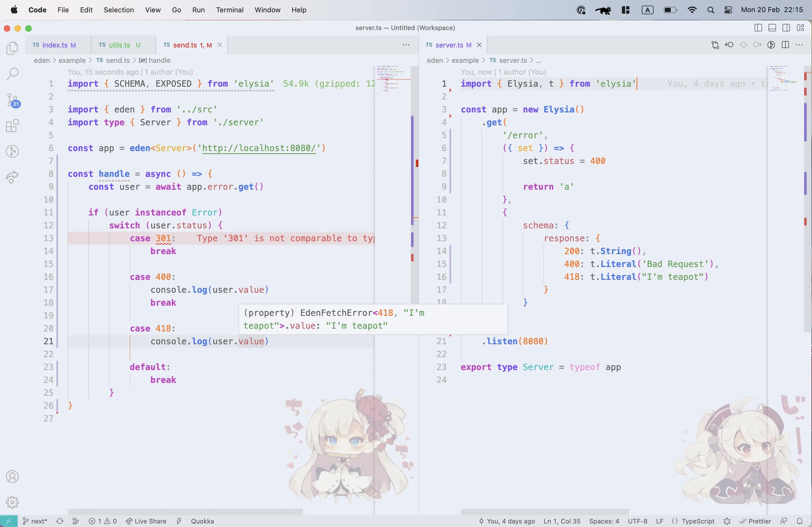Toggle the bottom panel layout icon
Image resolution: width=812 pixels, height=527 pixels.
[x=772, y=28]
